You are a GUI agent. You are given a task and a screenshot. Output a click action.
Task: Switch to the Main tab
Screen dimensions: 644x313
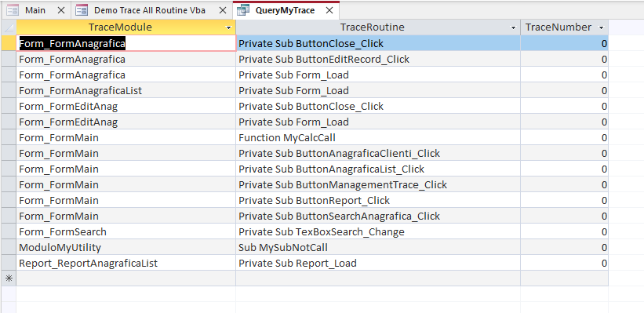(x=35, y=10)
